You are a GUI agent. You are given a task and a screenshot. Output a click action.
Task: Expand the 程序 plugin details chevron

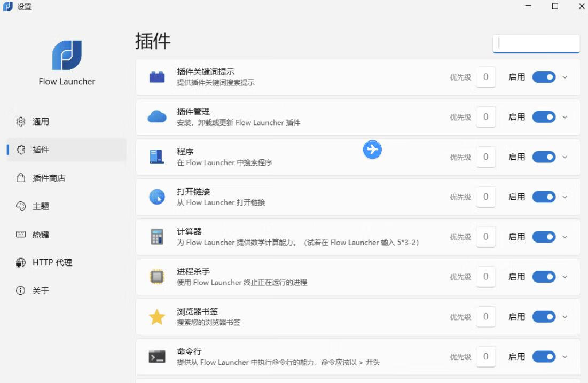click(565, 157)
